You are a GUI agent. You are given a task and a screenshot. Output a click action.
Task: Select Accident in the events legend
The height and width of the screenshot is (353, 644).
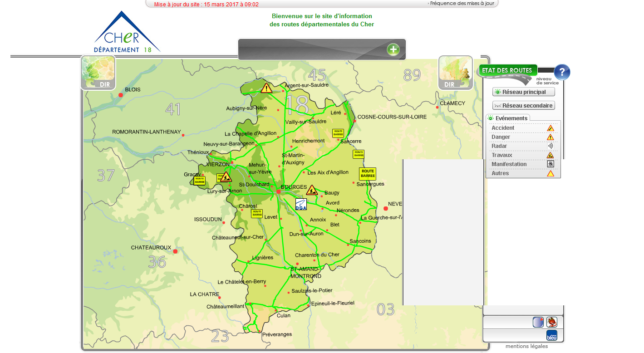(503, 128)
